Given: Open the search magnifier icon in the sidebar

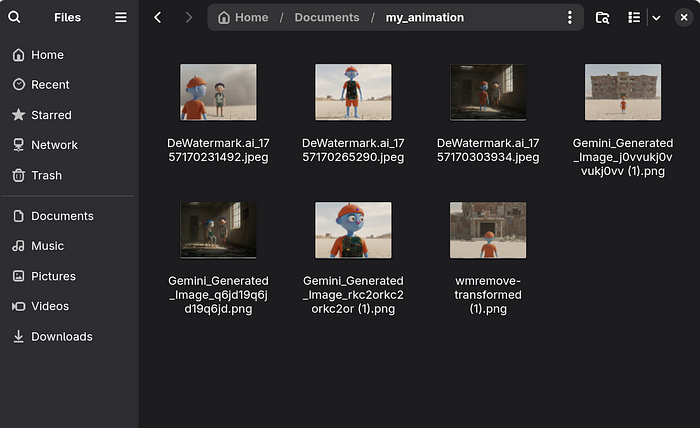Looking at the screenshot, I should tap(14, 17).
